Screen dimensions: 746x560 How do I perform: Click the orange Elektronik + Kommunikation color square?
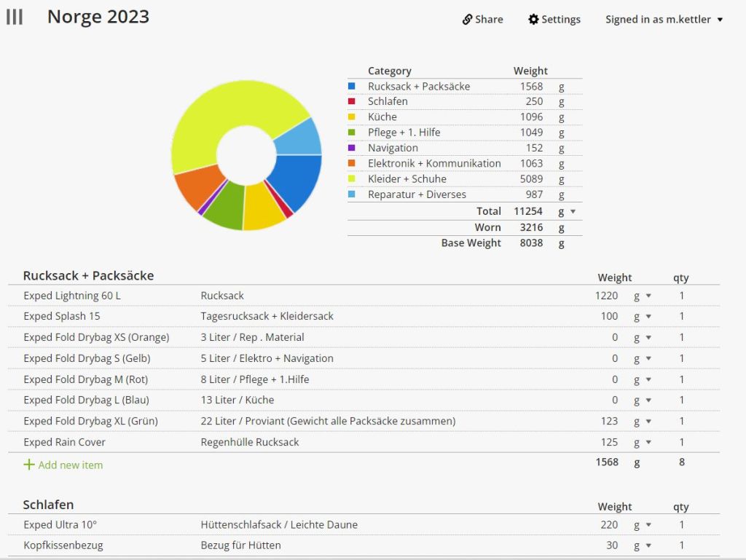tap(352, 163)
